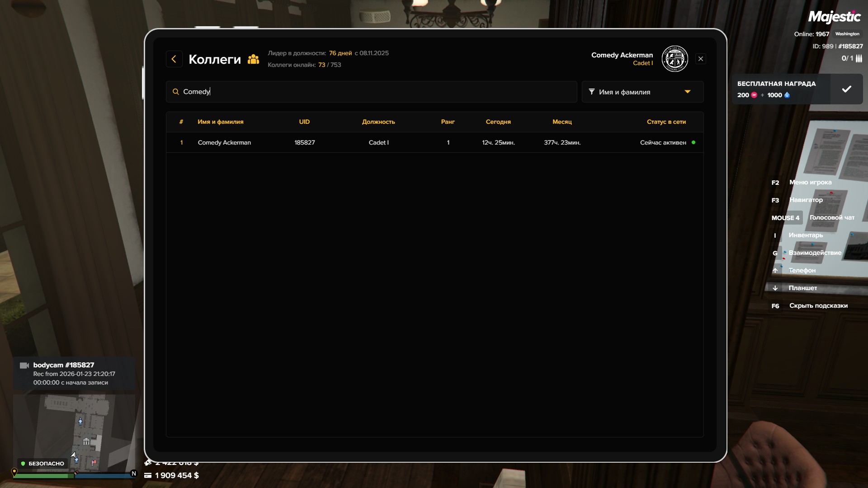Close the colleagues tablet window
The height and width of the screenshot is (488, 868).
(700, 59)
